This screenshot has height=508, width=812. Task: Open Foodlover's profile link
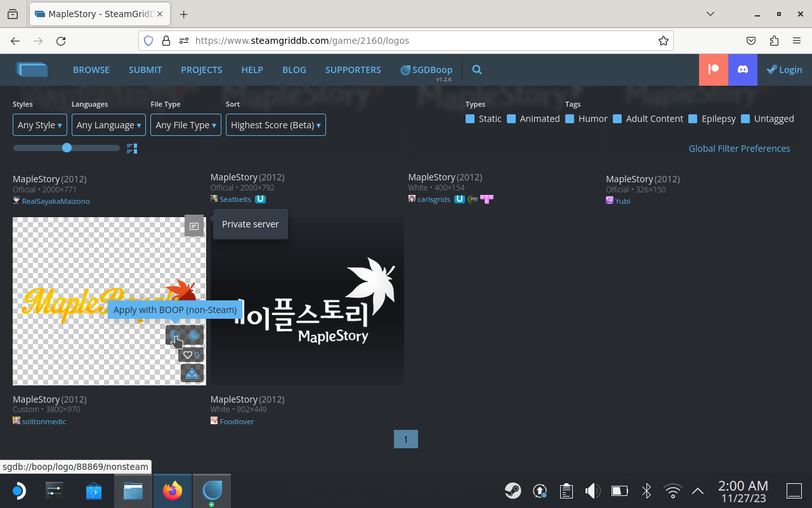[237, 422]
